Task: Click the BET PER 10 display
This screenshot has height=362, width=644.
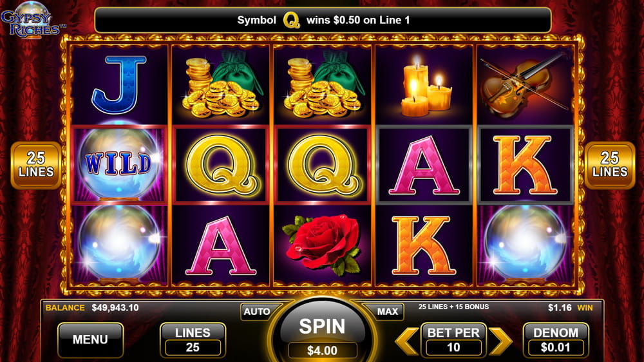Action: 453,340
